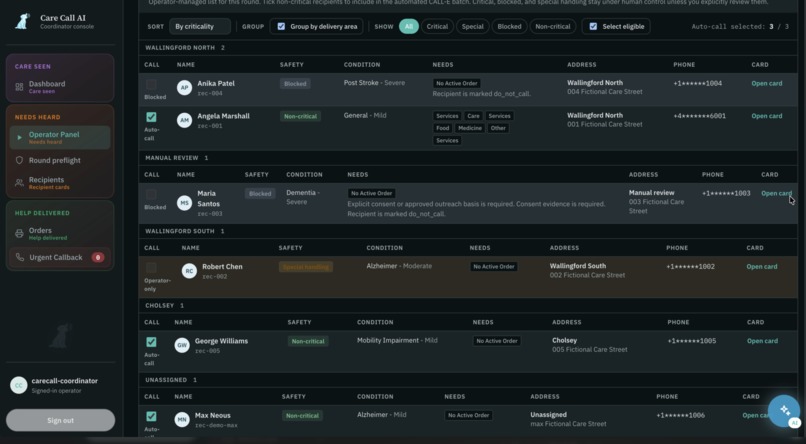Click the Operator Panel play icon

pos(19,138)
